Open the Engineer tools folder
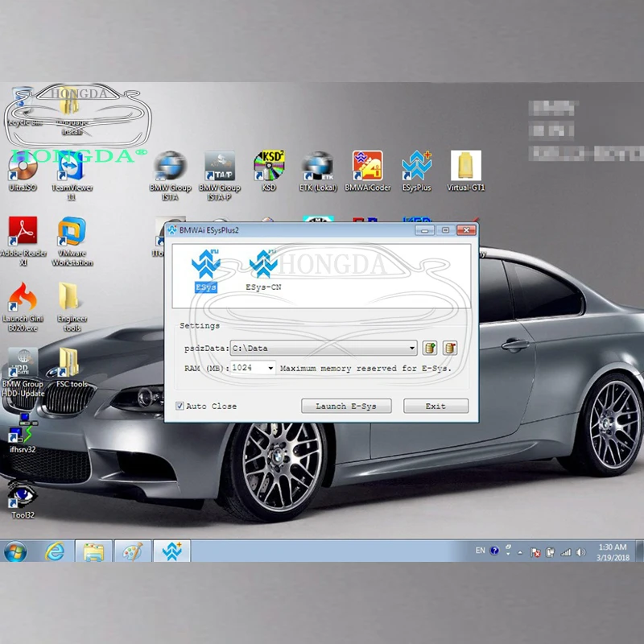The image size is (644, 644). coord(72,308)
